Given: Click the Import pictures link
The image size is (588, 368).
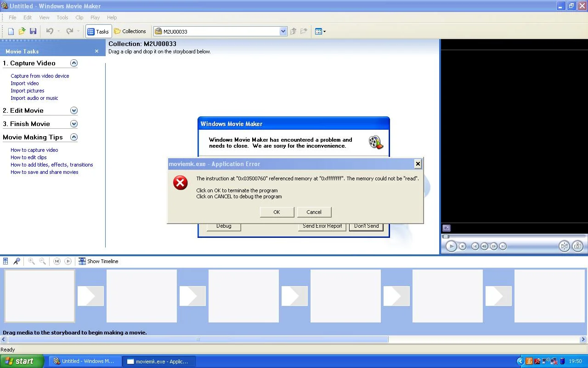Looking at the screenshot, I should coord(28,91).
